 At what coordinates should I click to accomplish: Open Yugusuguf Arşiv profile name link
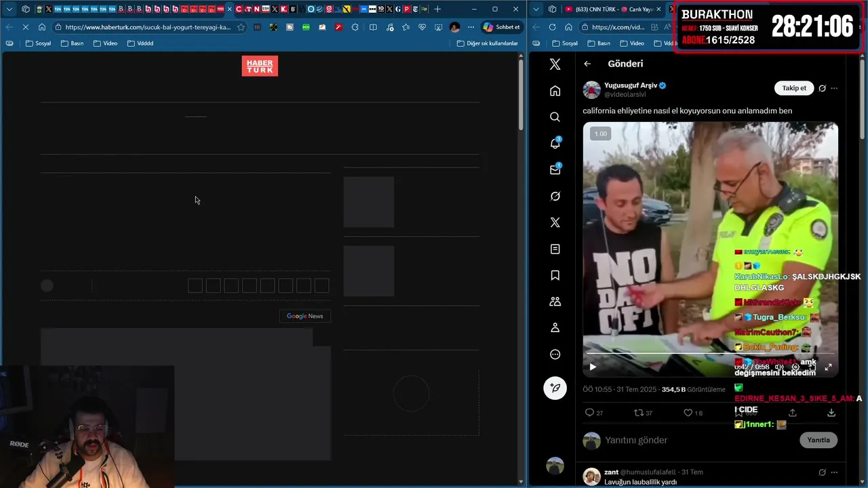pyautogui.click(x=631, y=85)
